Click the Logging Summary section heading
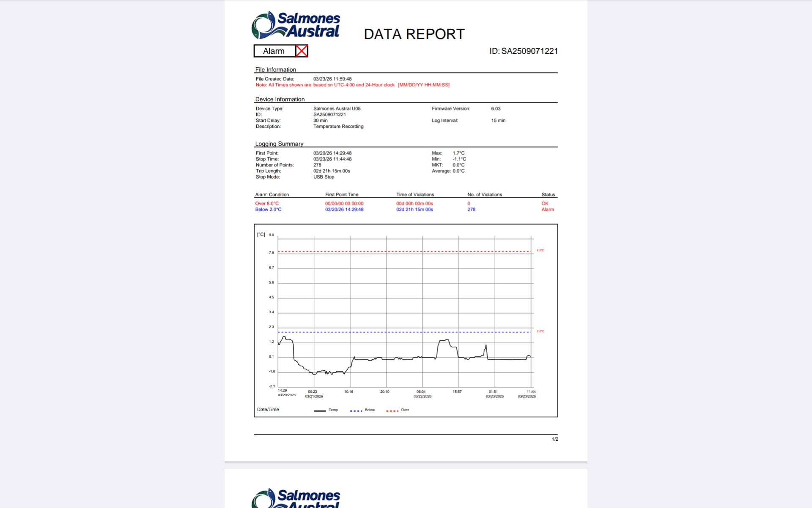Image resolution: width=812 pixels, height=508 pixels. [x=279, y=144]
